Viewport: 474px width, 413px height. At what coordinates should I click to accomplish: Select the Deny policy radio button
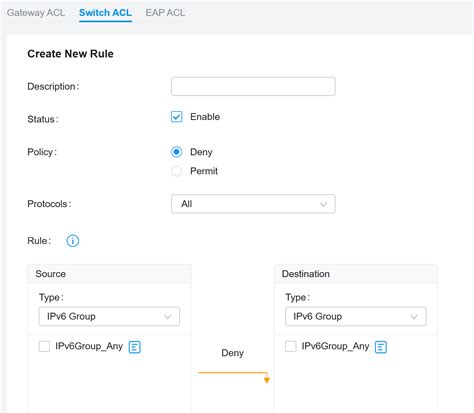click(x=176, y=152)
